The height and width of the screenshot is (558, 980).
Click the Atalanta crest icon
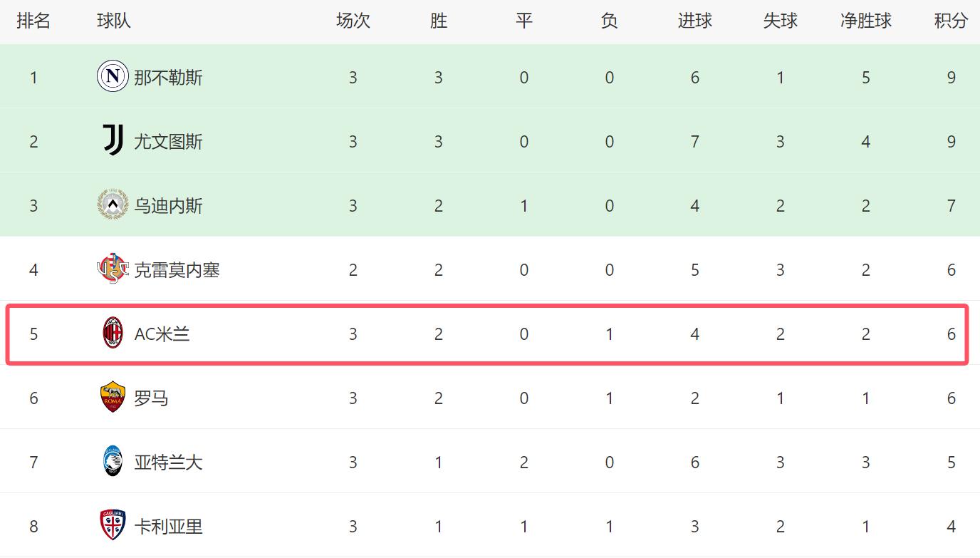tap(113, 462)
